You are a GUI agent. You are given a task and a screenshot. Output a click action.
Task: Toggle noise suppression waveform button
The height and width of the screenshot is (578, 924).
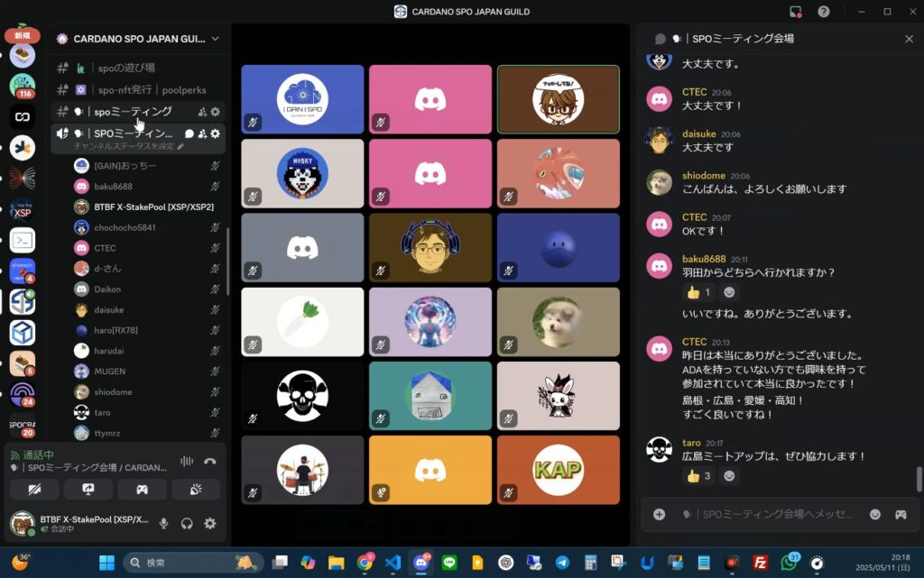(187, 462)
